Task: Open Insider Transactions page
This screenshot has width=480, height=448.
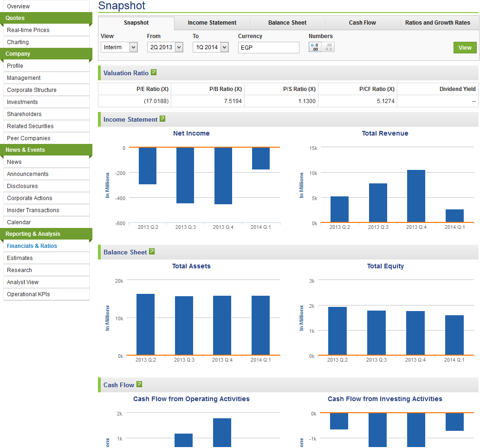Action: (x=33, y=210)
